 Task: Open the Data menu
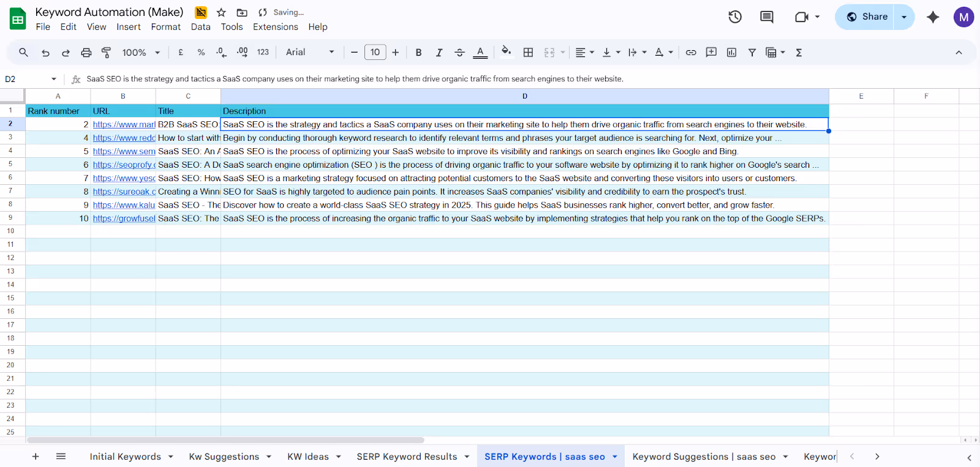pos(200,27)
